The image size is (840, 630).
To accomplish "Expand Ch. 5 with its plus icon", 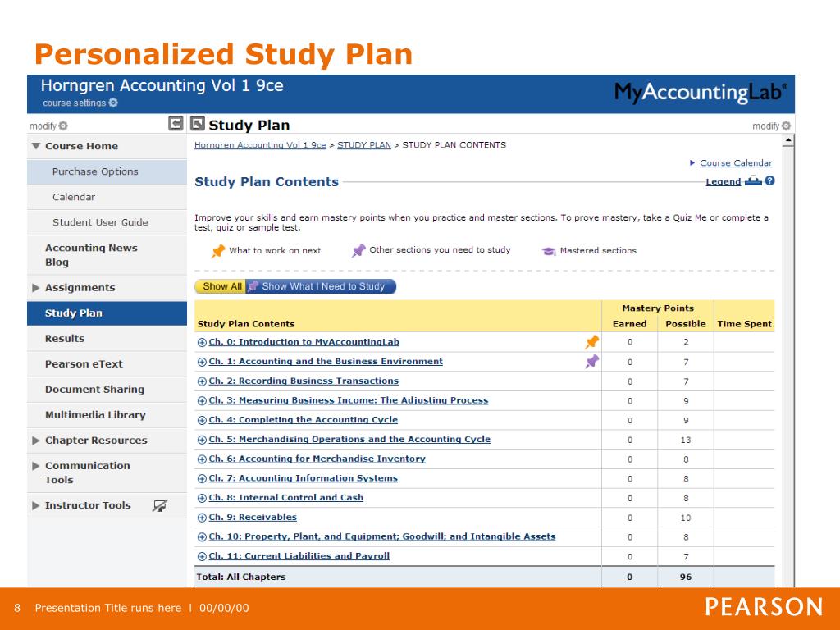I will [x=202, y=440].
